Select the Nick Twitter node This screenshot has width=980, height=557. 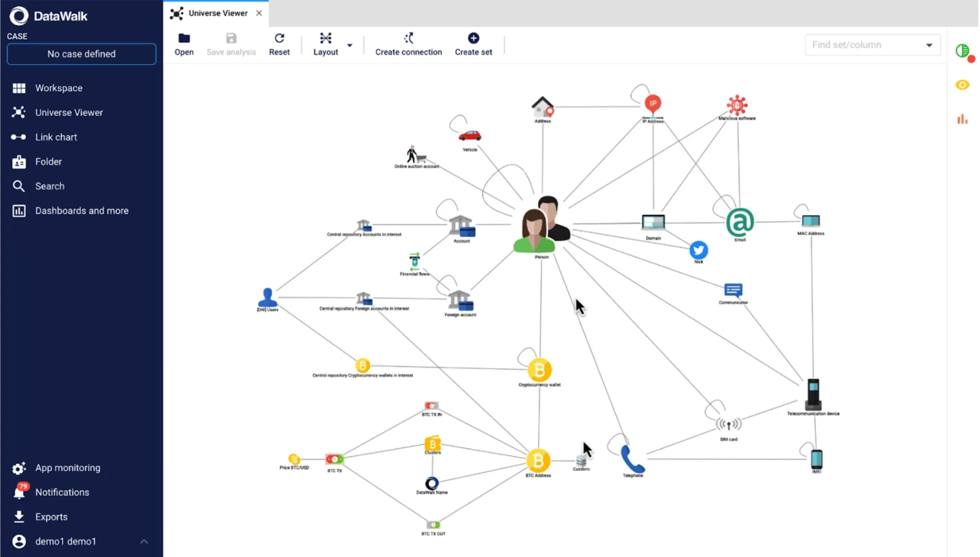coord(698,252)
